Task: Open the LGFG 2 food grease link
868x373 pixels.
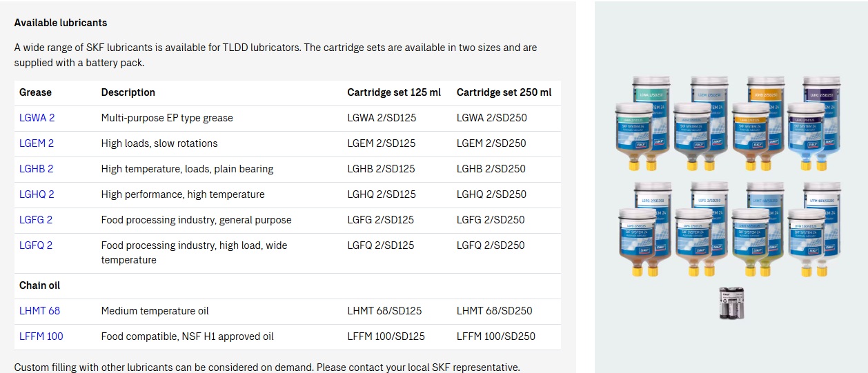Action: pyautogui.click(x=36, y=220)
